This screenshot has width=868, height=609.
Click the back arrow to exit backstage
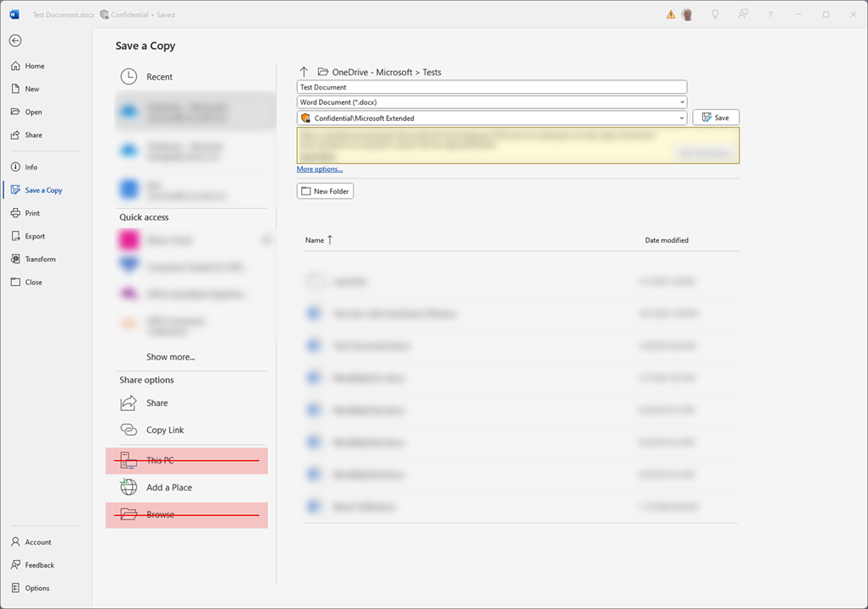pyautogui.click(x=15, y=40)
